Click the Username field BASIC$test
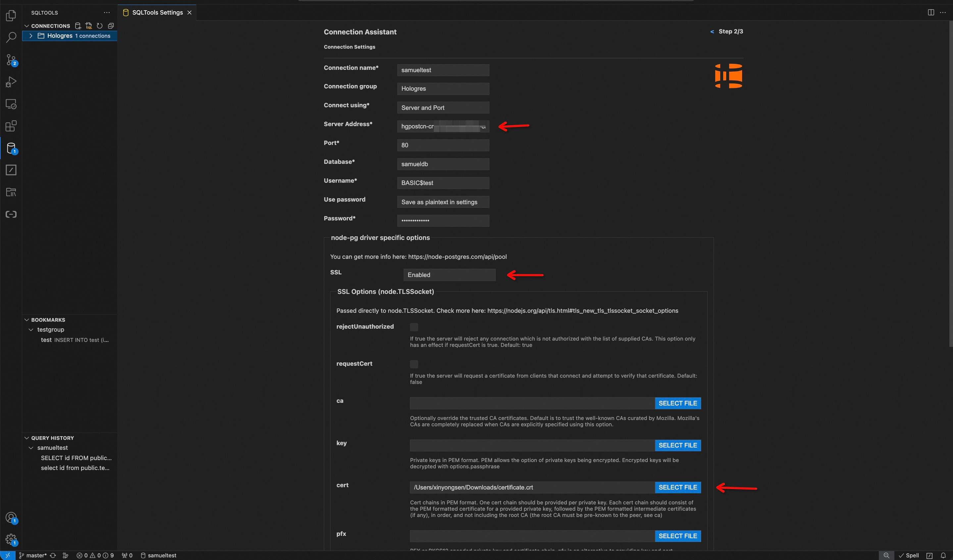Viewport: 953px width, 560px height. coord(443,183)
